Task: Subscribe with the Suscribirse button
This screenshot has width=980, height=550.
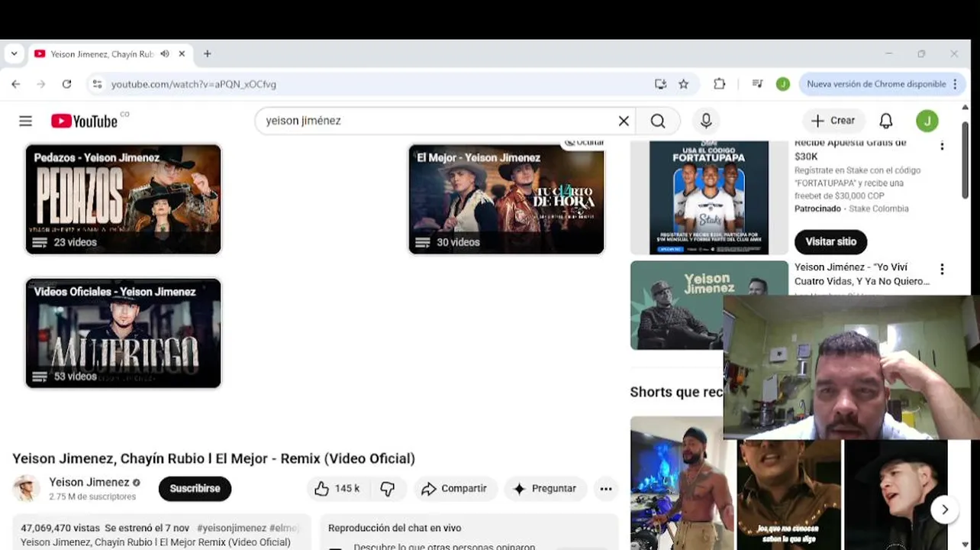Action: [x=195, y=489]
